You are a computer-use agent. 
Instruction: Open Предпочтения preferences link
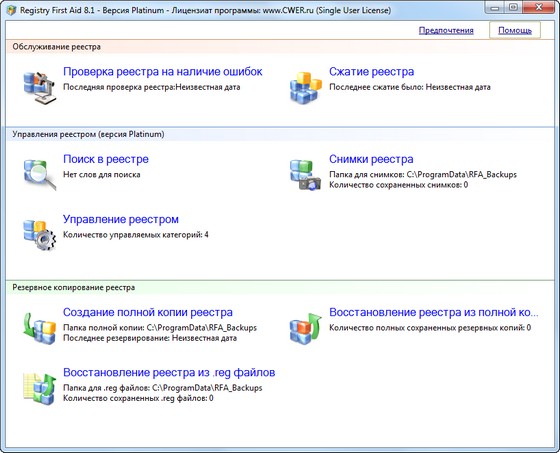446,30
